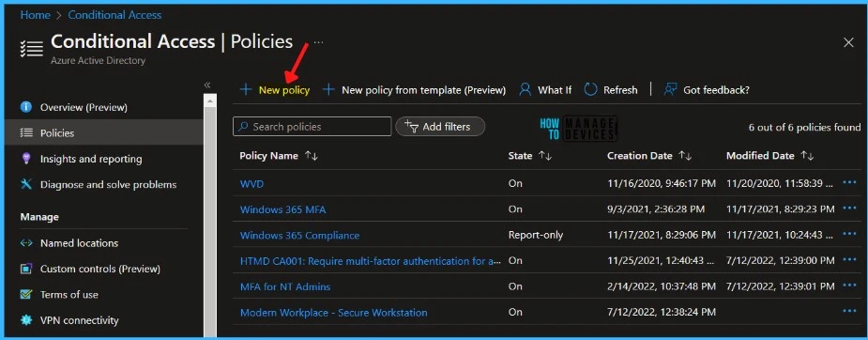868x340 pixels.
Task: Click the Add filters funnel icon
Action: click(411, 126)
